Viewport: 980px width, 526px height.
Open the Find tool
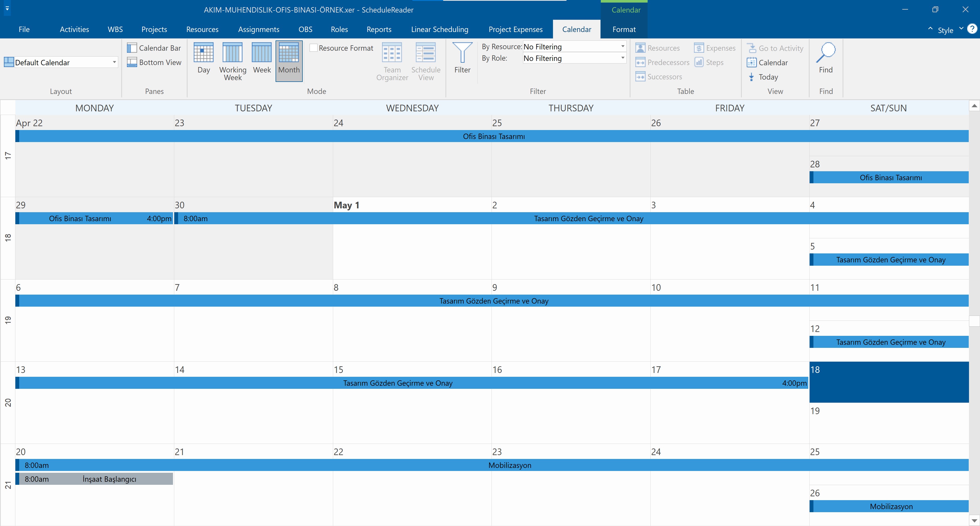click(x=825, y=59)
